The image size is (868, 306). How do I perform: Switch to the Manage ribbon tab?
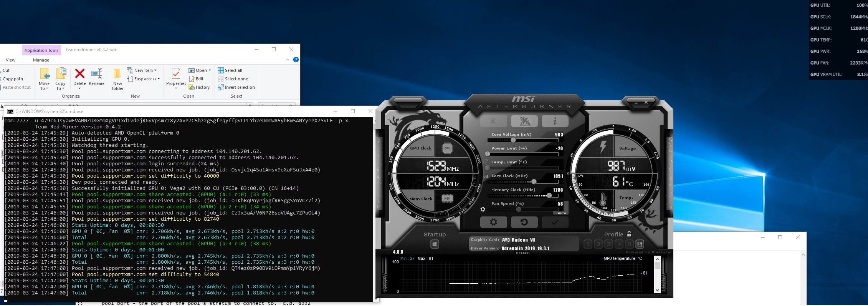41,60
